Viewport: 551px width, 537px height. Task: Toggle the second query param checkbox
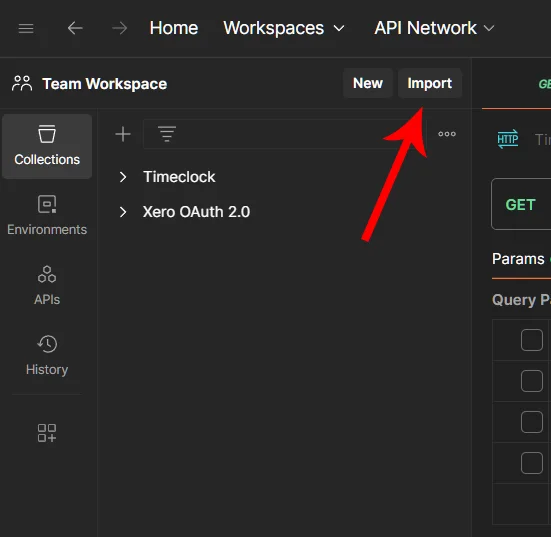pos(532,381)
